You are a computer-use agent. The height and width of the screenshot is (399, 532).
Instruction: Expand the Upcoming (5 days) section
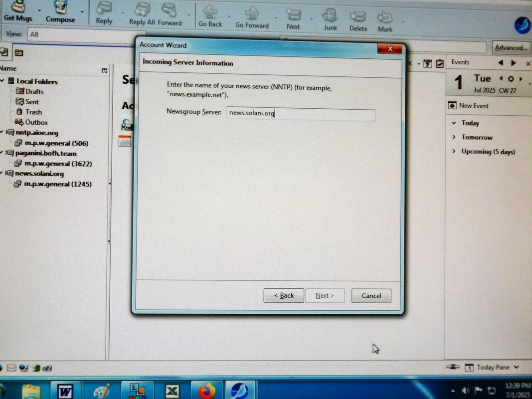pos(454,151)
